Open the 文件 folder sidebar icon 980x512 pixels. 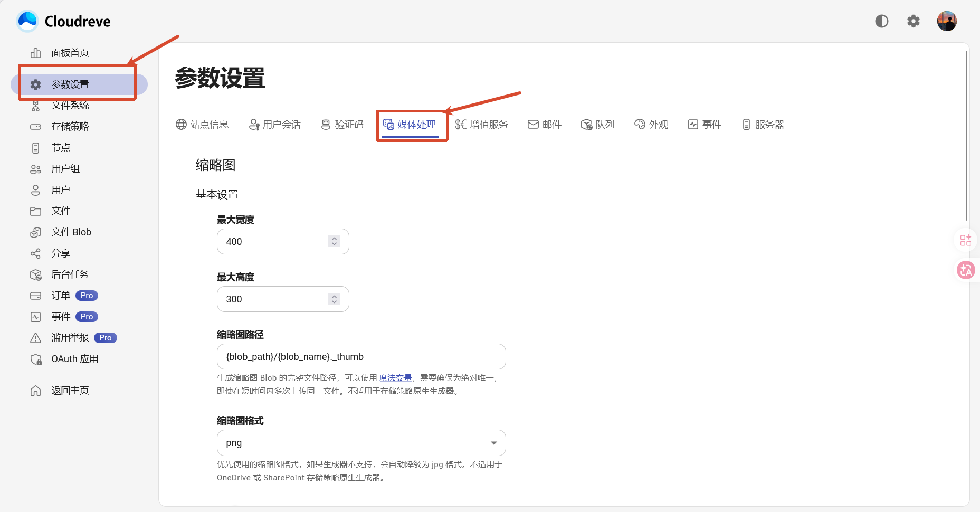tap(36, 211)
